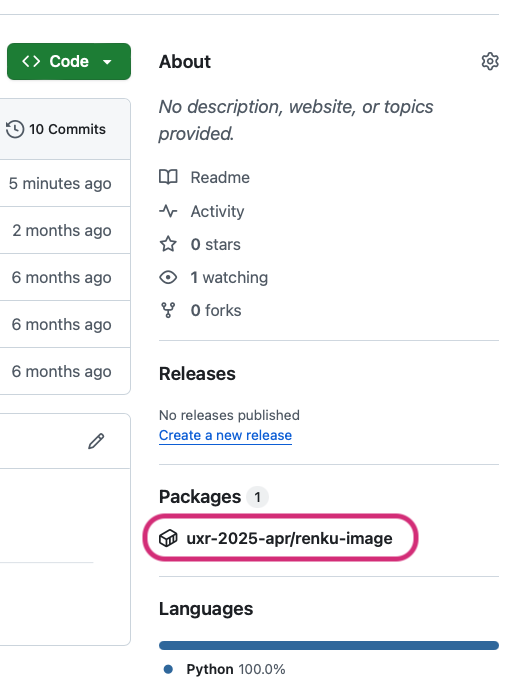Click the fork icon beside forks
The image size is (526, 696).
pos(168,310)
